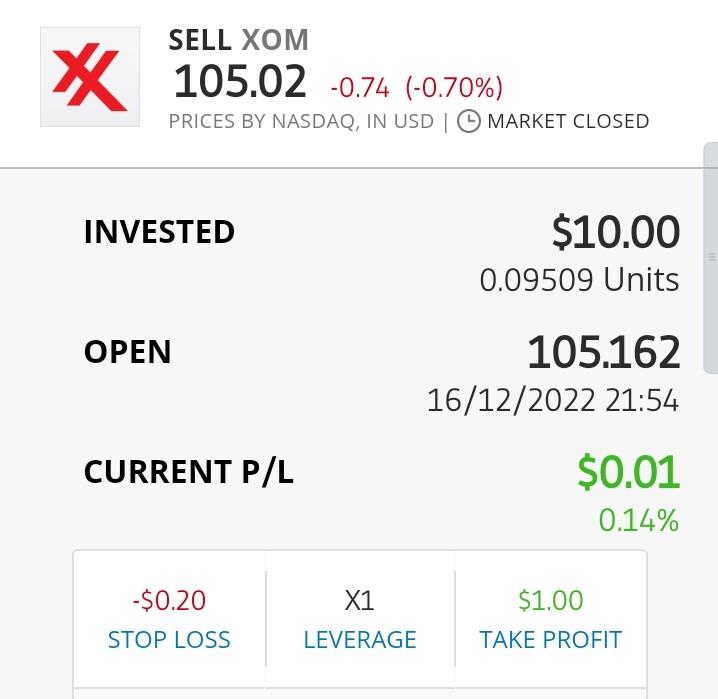Click the 0.14% profit percentage
The height and width of the screenshot is (699, 718).
click(x=639, y=520)
